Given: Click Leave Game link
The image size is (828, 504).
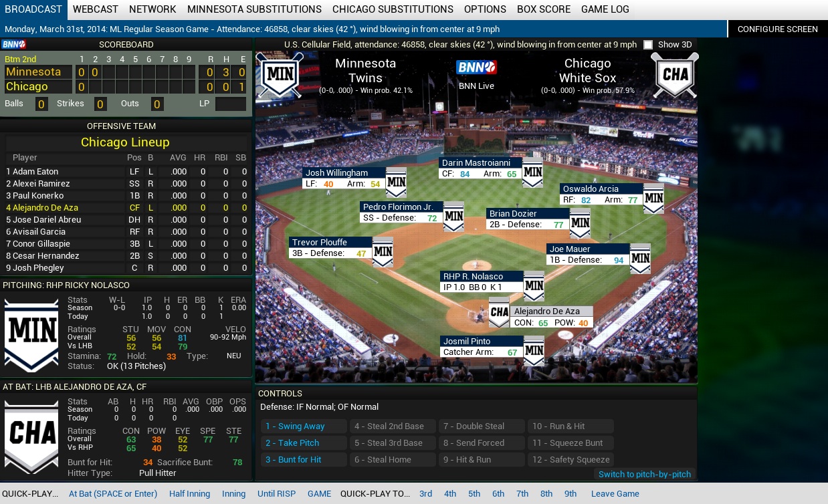Looking at the screenshot, I should [615, 494].
